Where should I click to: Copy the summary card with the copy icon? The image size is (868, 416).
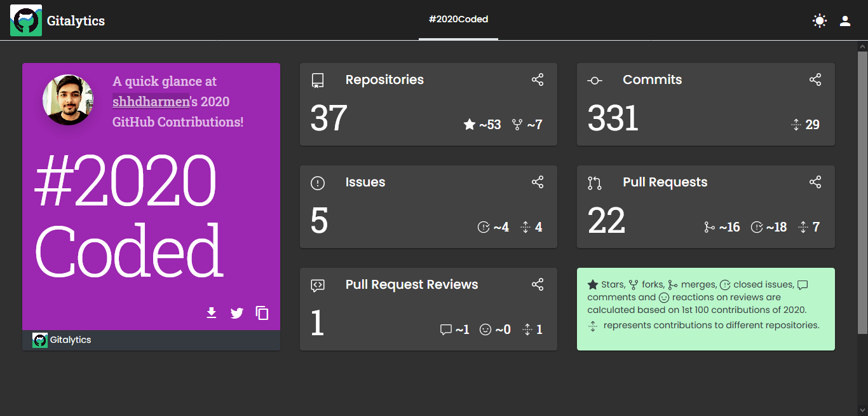(262, 313)
